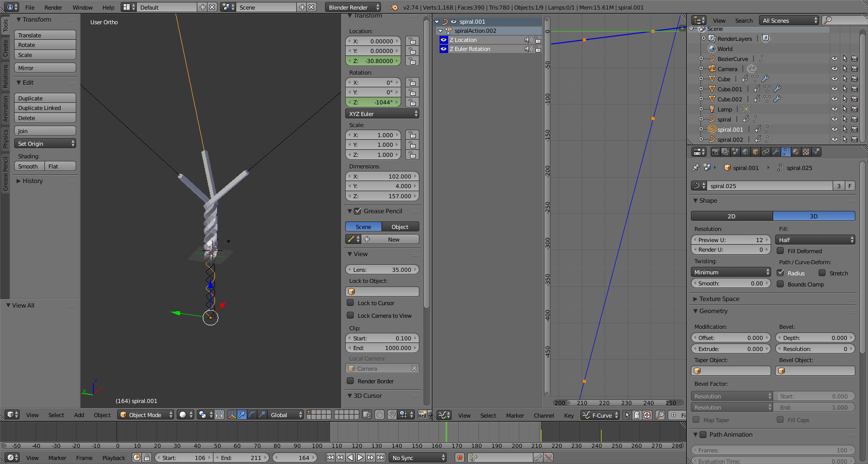
Task: Open the Add menu in 3D view header
Action: (x=79, y=415)
